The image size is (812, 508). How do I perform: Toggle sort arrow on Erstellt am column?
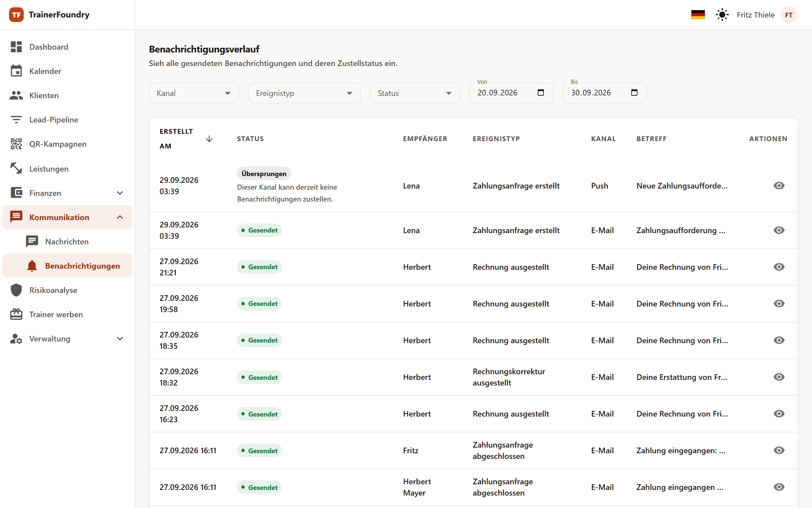click(209, 139)
